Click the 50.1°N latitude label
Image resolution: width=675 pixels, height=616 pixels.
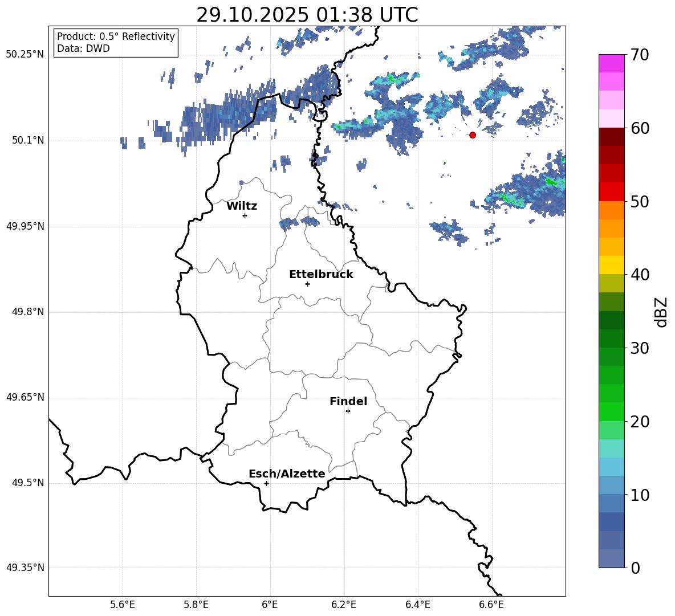pyautogui.click(x=28, y=140)
